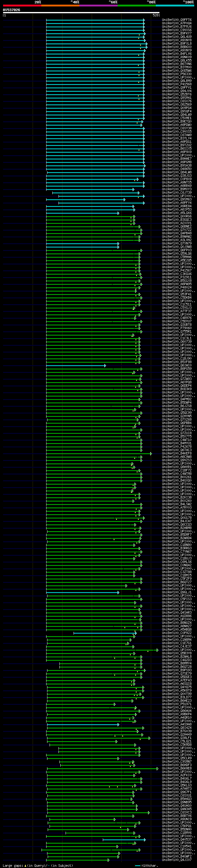Open hit UniRef100_A7P0Q4
The image size is (197, 868).
point(177,23)
